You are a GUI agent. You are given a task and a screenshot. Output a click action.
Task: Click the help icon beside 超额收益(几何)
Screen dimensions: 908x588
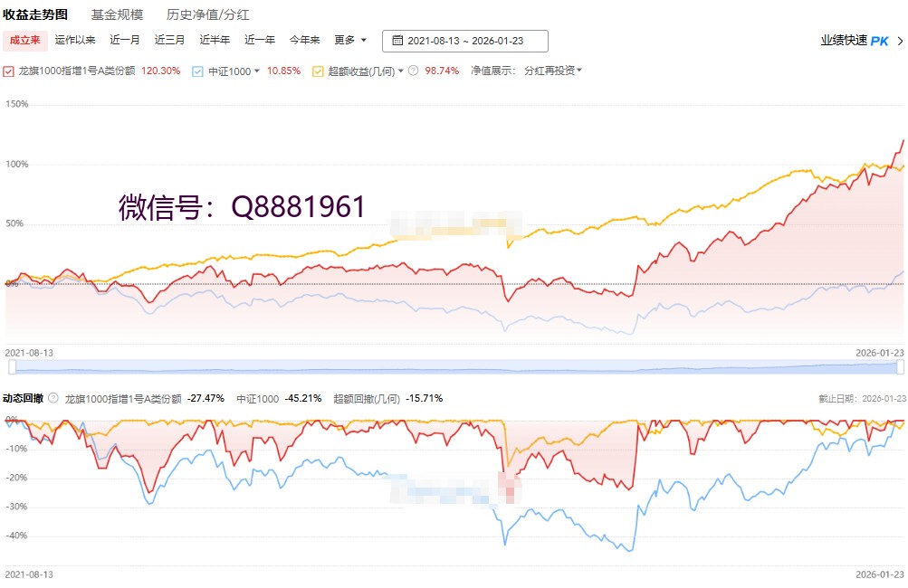point(413,71)
